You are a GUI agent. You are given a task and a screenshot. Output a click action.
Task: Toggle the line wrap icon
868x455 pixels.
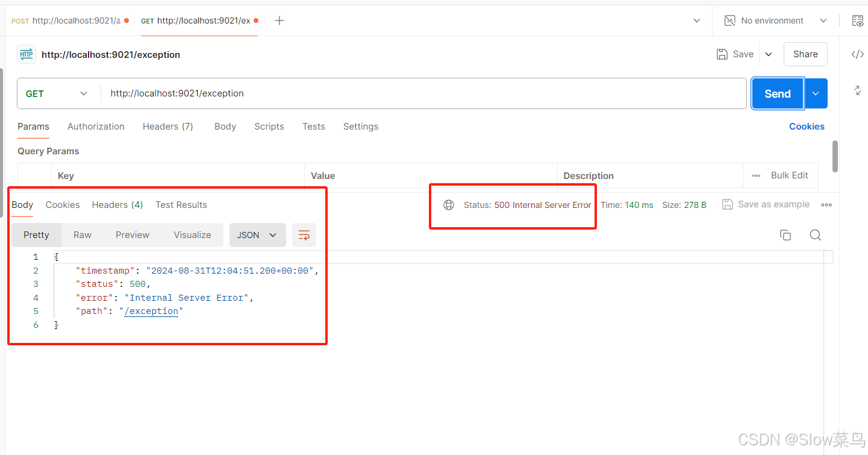pos(304,235)
